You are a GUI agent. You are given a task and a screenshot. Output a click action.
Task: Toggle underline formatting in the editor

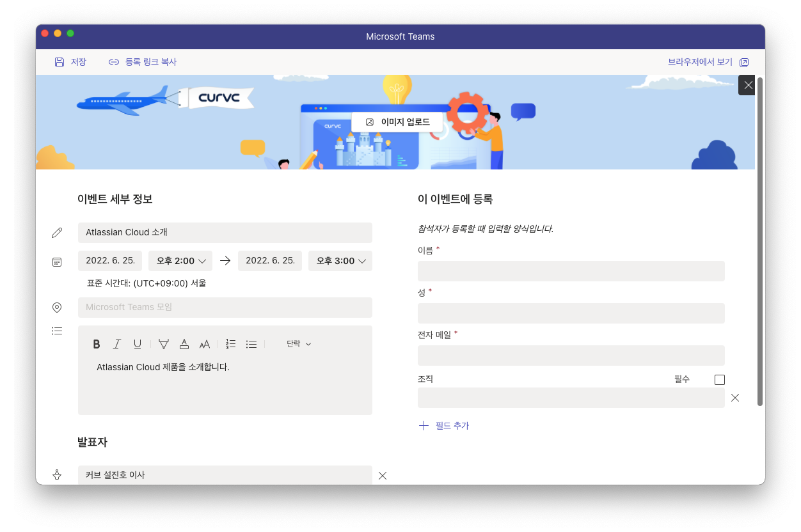[x=138, y=344]
